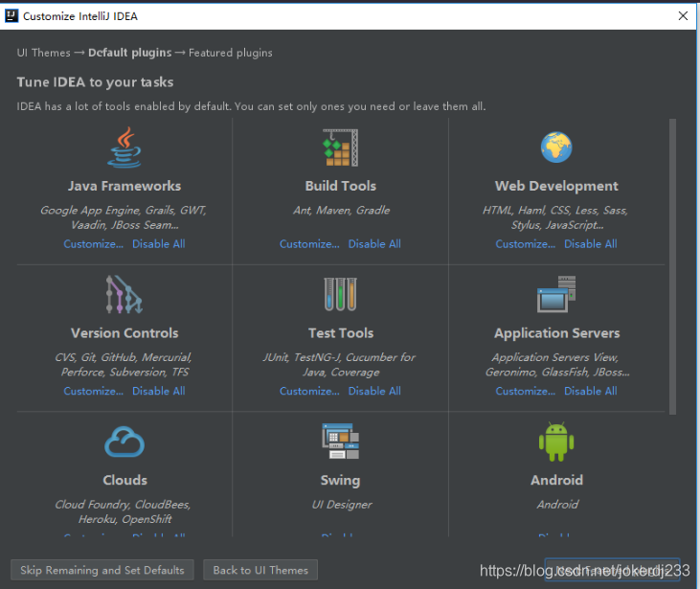Click the Clouds heading

point(124,480)
